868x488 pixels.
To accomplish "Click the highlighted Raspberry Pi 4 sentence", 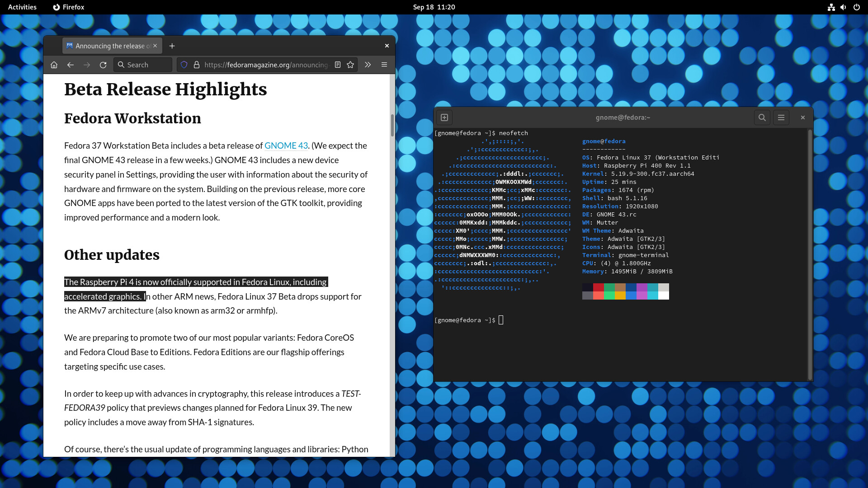I will tap(196, 289).
